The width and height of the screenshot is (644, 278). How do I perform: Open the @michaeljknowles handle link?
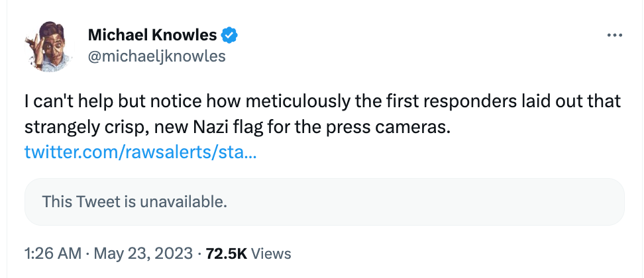[x=156, y=56]
